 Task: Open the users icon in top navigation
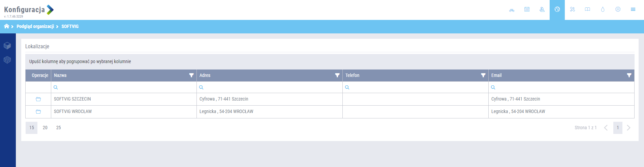pyautogui.click(x=542, y=9)
